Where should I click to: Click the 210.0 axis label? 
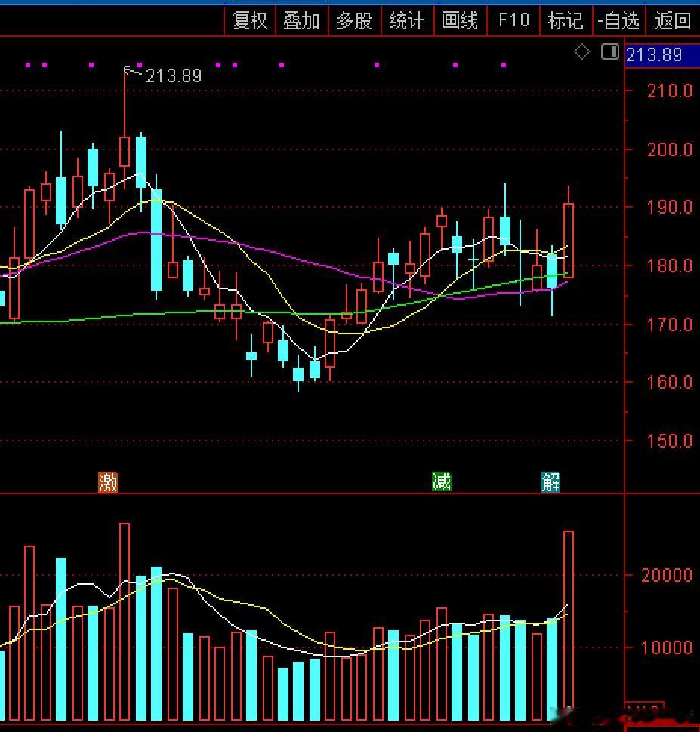coord(669,91)
